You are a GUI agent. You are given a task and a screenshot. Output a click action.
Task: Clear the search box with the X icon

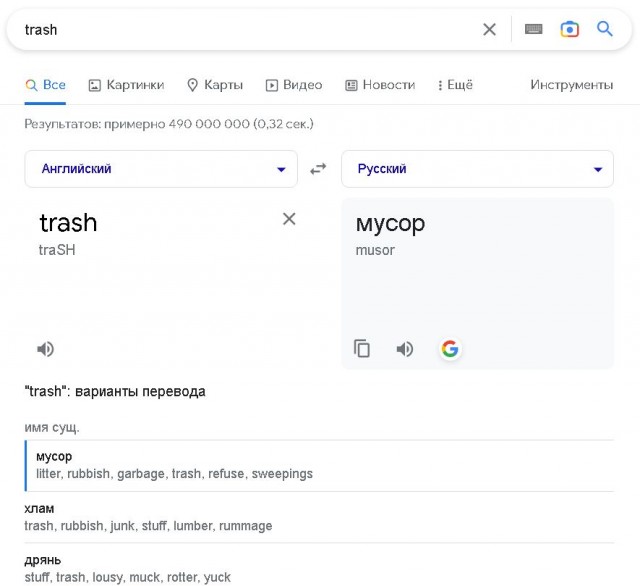click(x=489, y=29)
